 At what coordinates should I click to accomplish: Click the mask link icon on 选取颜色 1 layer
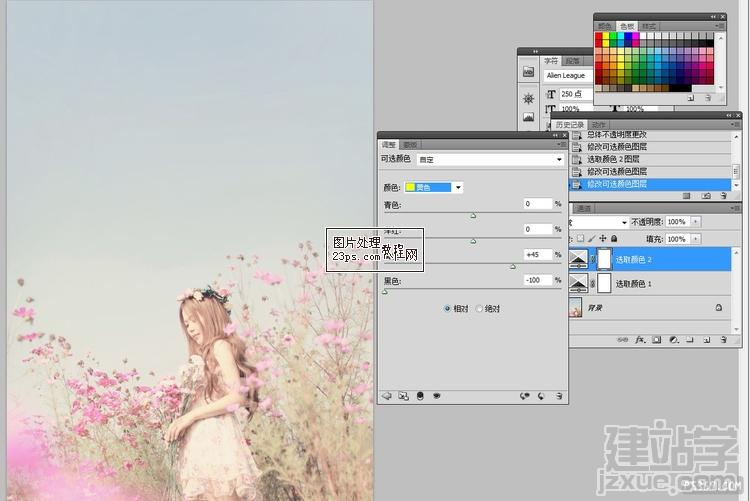(593, 284)
